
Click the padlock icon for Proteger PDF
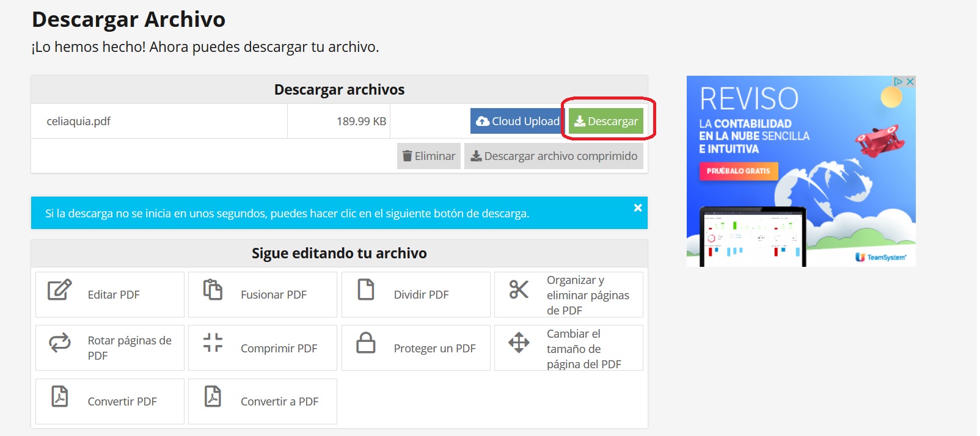[x=366, y=343]
